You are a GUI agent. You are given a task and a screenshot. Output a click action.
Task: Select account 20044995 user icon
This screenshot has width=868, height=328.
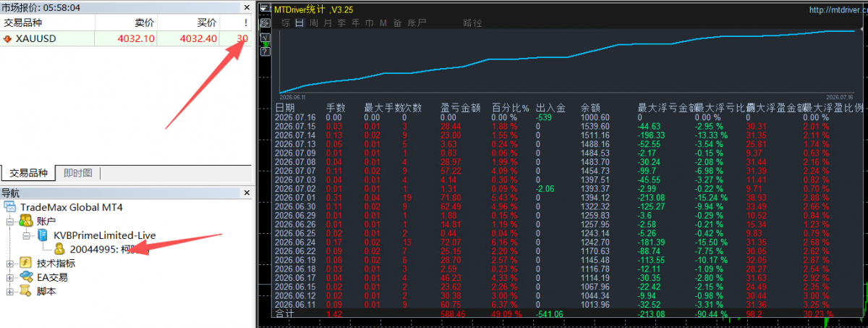click(60, 249)
